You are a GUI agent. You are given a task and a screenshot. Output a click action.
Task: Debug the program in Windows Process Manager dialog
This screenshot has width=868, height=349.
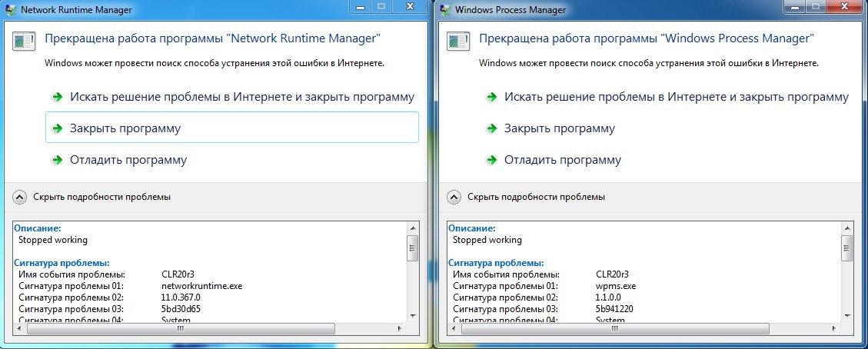(x=667, y=161)
